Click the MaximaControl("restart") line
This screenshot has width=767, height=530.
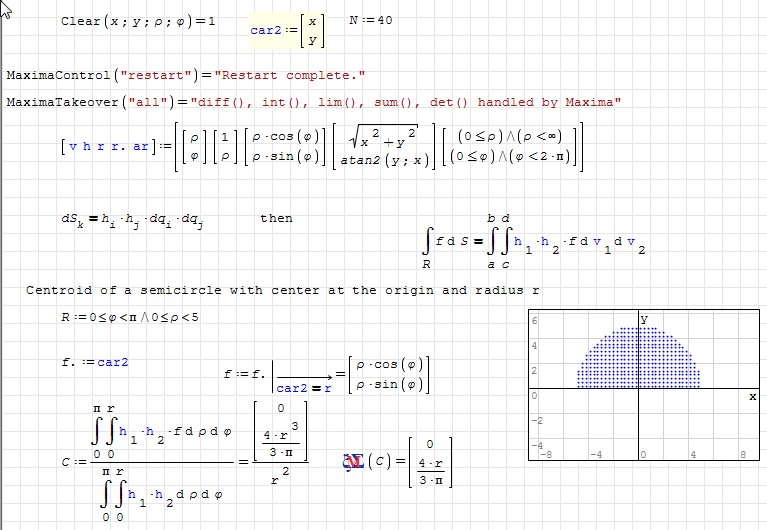186,76
